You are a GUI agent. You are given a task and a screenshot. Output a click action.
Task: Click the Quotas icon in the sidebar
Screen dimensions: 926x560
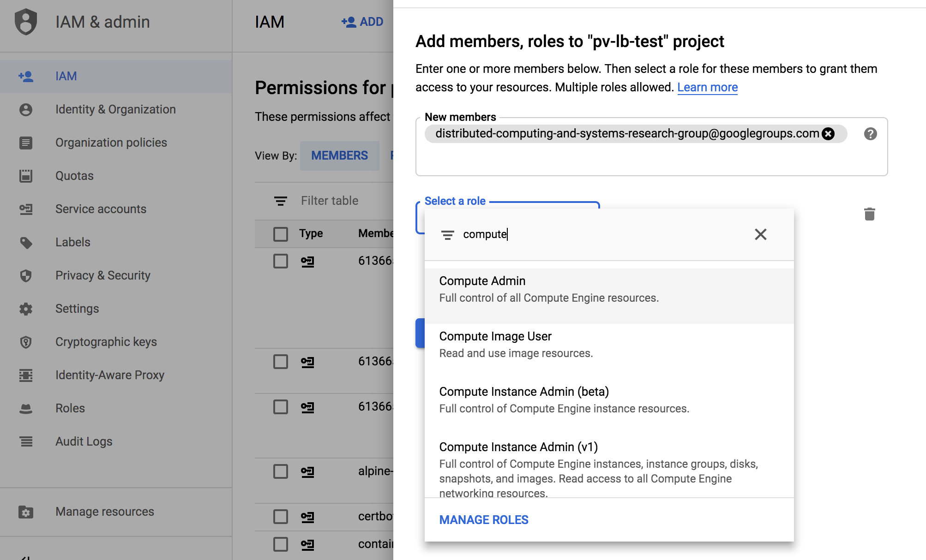point(26,176)
